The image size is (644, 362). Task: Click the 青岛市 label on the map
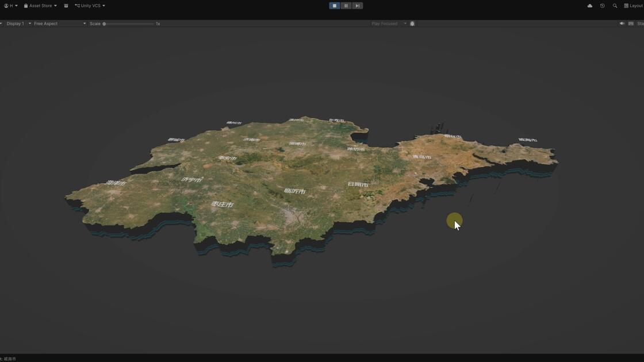coord(422,157)
